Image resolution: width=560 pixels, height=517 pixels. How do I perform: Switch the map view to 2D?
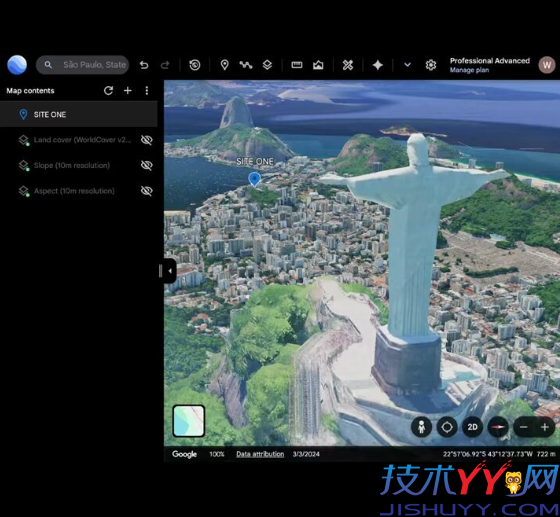472,427
